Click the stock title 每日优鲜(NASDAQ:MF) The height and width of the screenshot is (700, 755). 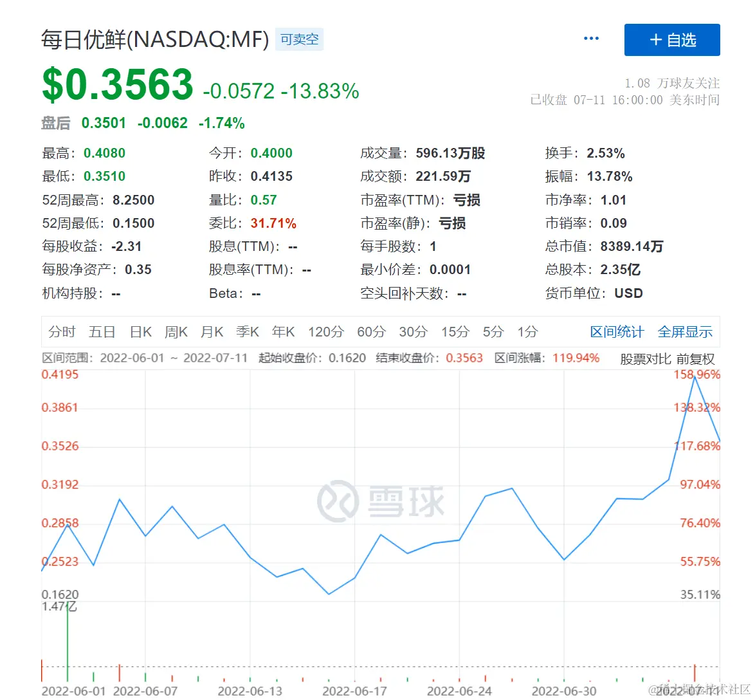155,39
